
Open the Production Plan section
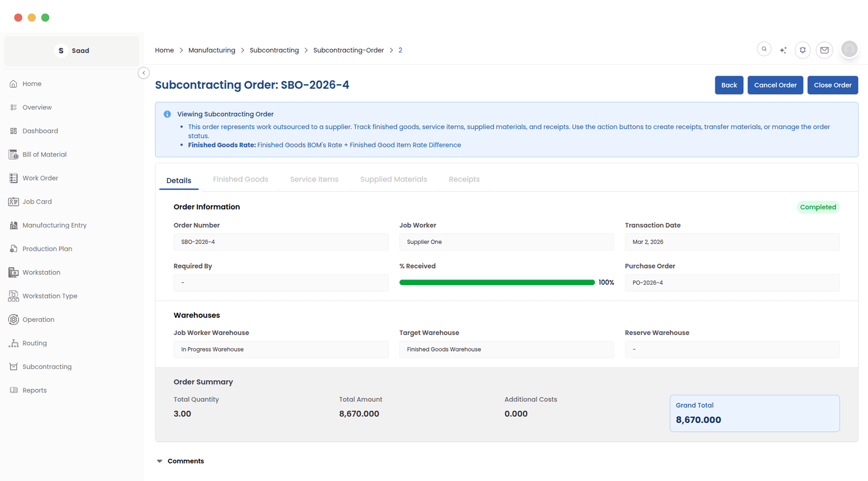pos(47,248)
